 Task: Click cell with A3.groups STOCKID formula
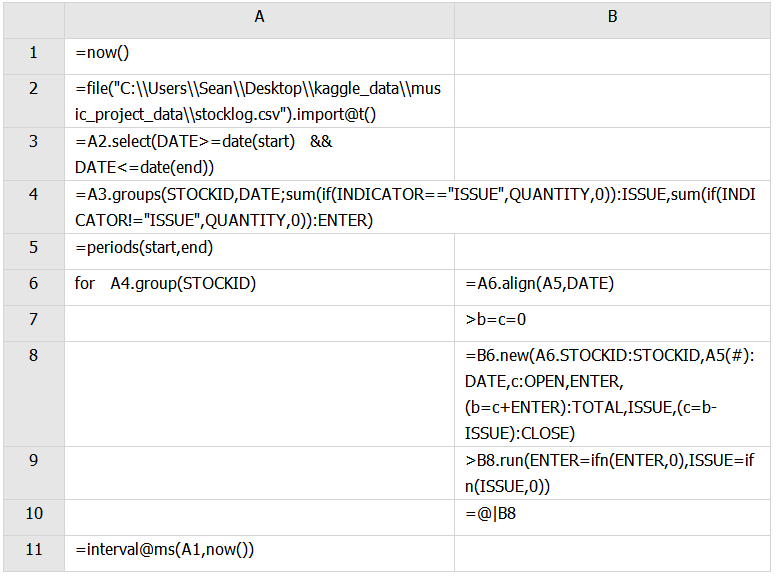tap(417, 207)
